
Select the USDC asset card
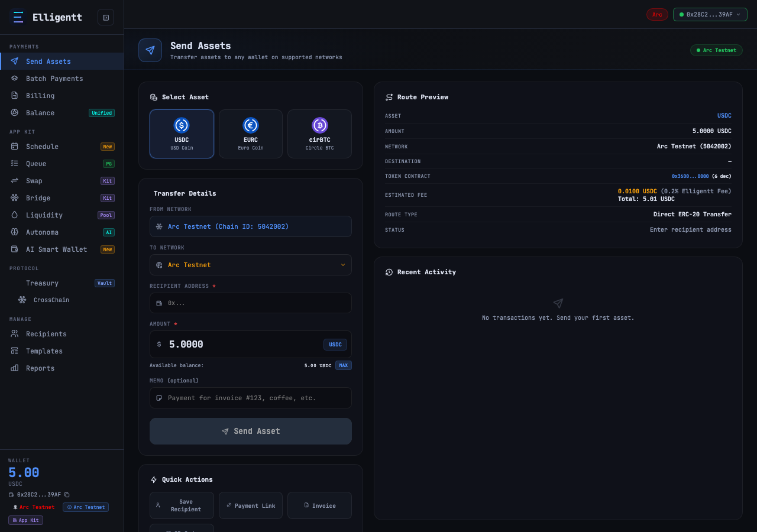coord(182,134)
